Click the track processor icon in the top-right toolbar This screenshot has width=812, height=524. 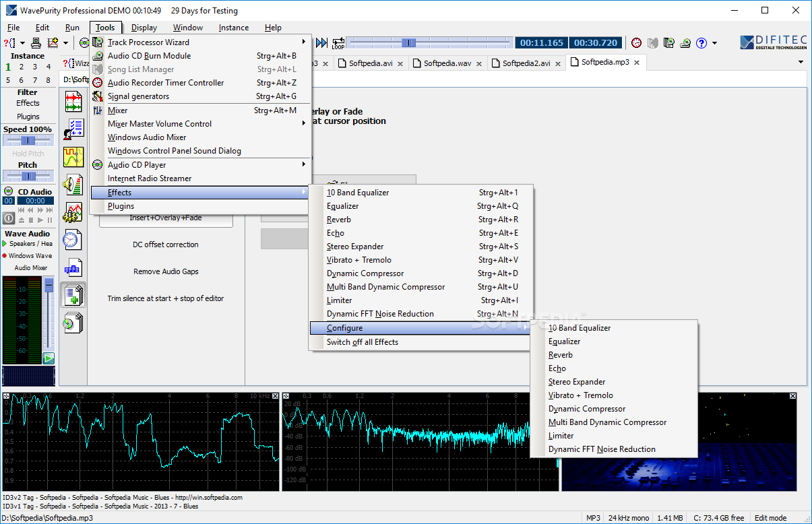tap(668, 43)
